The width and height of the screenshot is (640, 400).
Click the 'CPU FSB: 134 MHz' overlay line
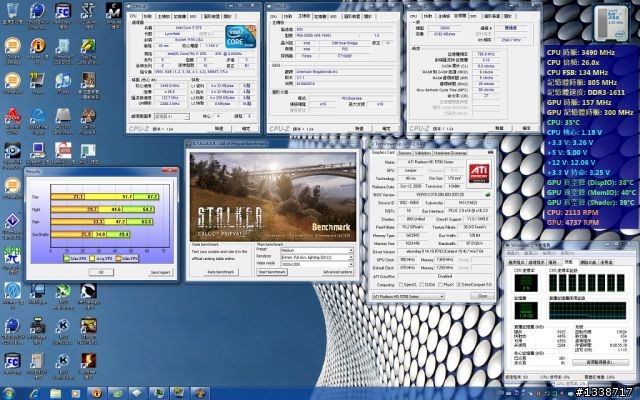[578, 72]
